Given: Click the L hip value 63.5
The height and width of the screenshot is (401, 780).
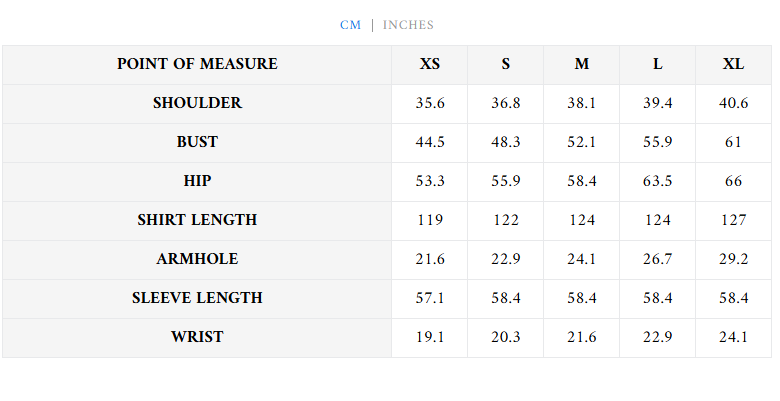Looking at the screenshot, I should tap(658, 181).
